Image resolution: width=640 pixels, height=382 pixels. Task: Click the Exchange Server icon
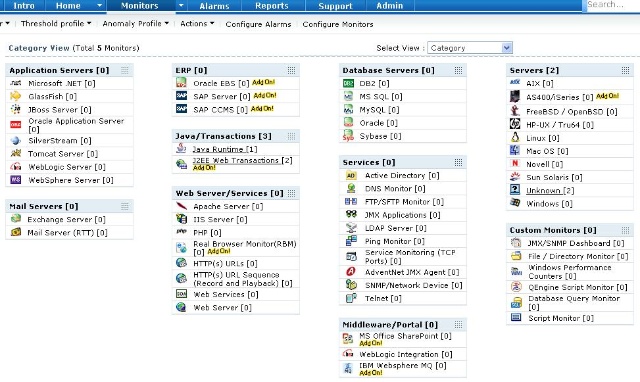[x=16, y=219]
